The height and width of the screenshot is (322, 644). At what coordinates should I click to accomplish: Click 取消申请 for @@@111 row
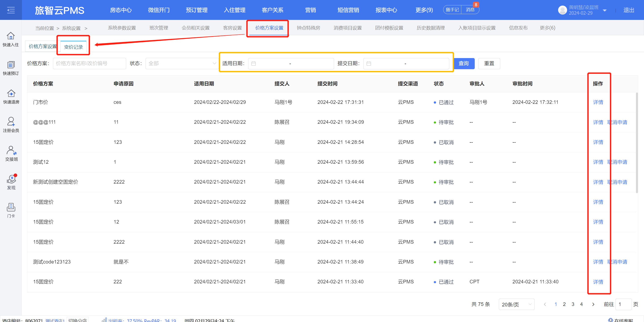(x=617, y=122)
